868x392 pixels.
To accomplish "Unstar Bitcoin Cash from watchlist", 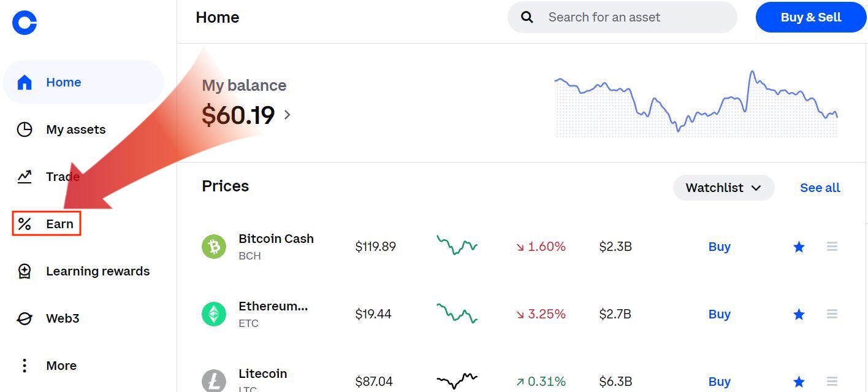I will click(799, 247).
